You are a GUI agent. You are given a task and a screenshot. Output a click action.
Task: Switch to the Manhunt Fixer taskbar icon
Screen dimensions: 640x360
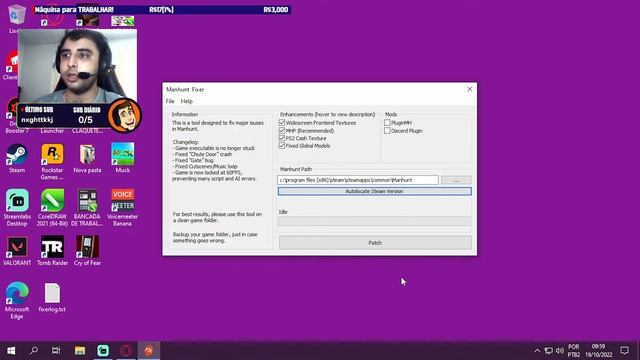tap(149, 351)
